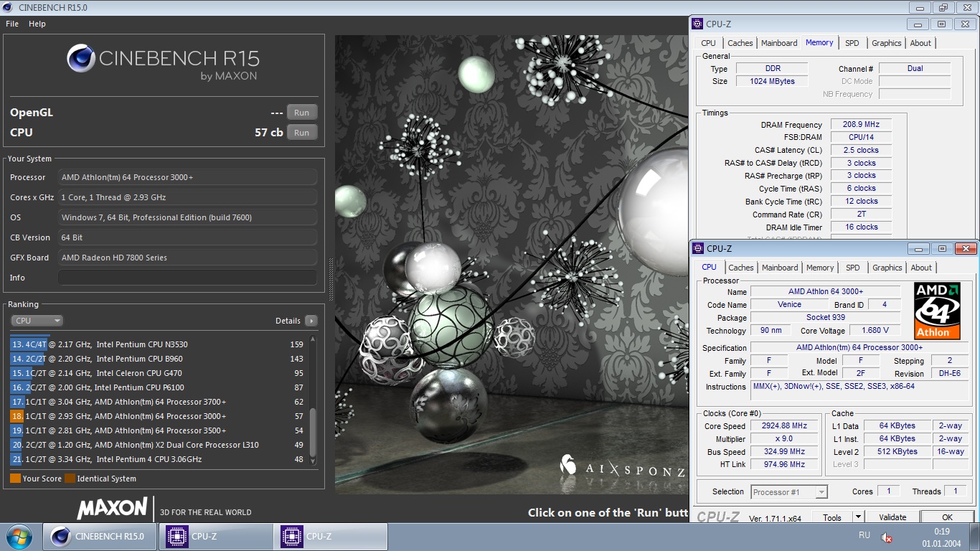
Task: Open About tab in lower CPU-Z window
Action: 921,268
